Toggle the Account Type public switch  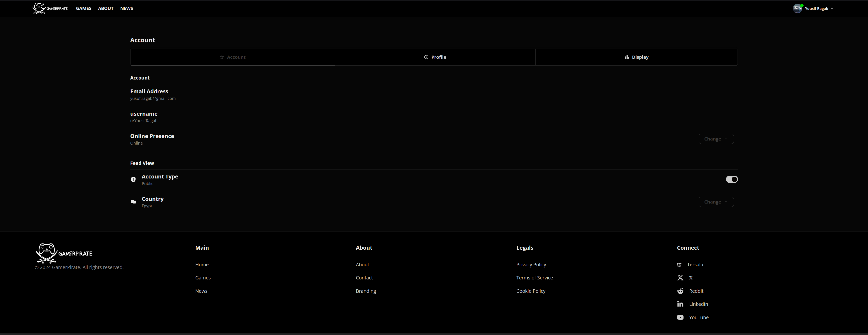[x=731, y=179]
